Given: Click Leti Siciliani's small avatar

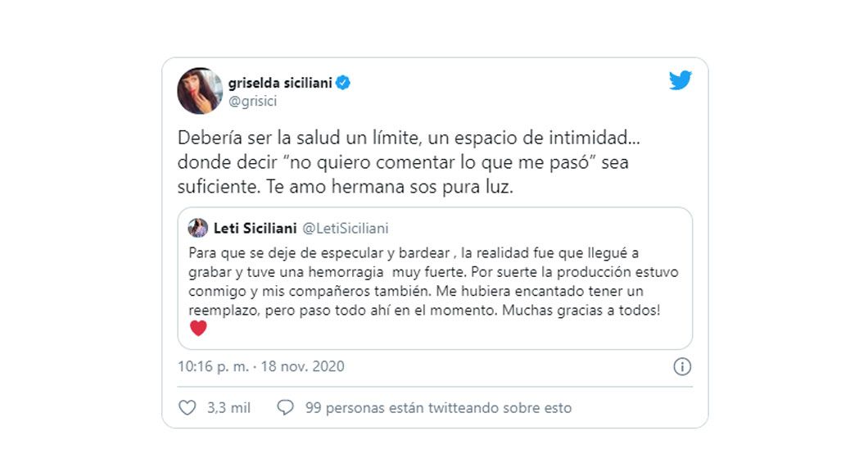Looking at the screenshot, I should (x=197, y=228).
